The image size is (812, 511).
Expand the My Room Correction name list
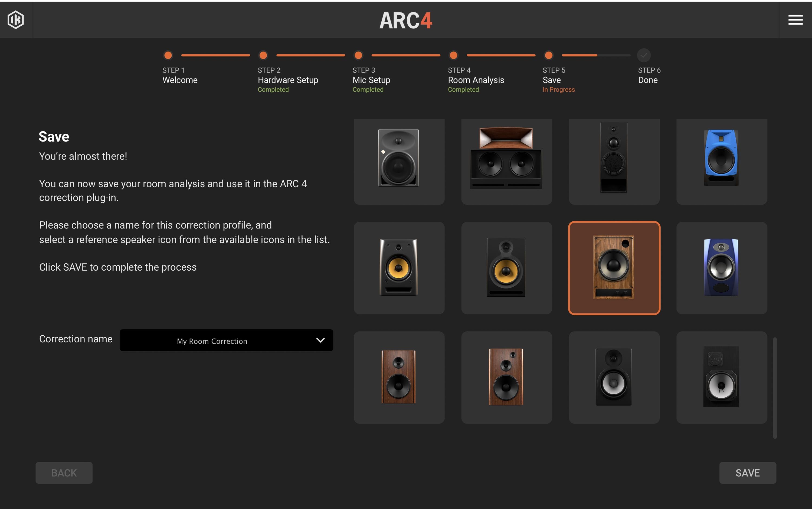coord(320,340)
